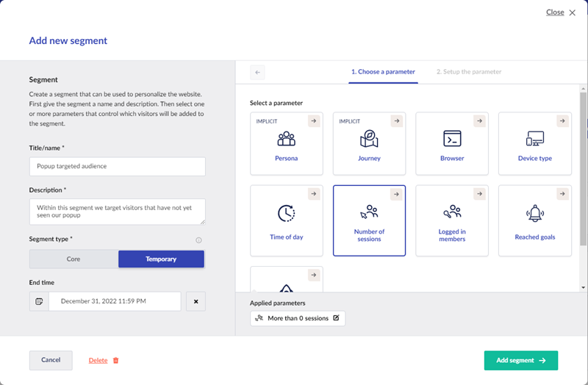Edit the More than 0 sessions parameter

[x=336, y=318]
